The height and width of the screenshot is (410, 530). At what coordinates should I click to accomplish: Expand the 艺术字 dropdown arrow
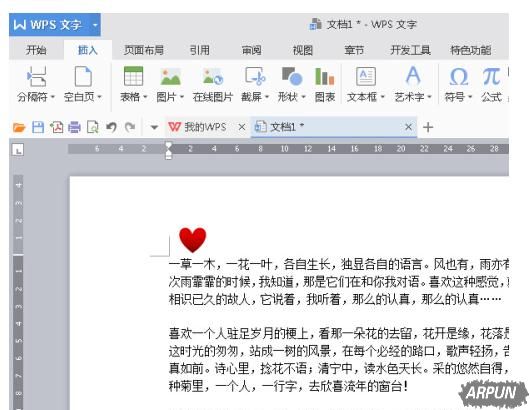[x=429, y=97]
